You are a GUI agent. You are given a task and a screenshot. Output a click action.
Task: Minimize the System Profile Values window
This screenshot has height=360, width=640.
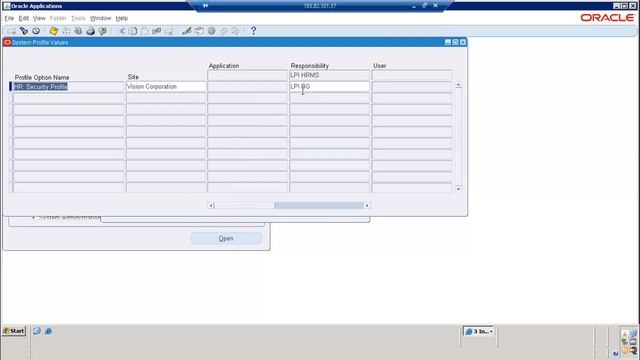tap(448, 42)
